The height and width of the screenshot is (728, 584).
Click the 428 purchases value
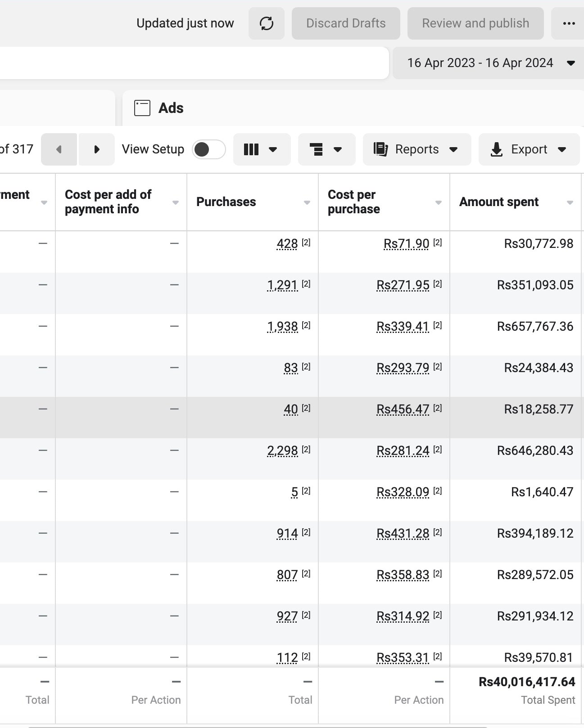287,244
